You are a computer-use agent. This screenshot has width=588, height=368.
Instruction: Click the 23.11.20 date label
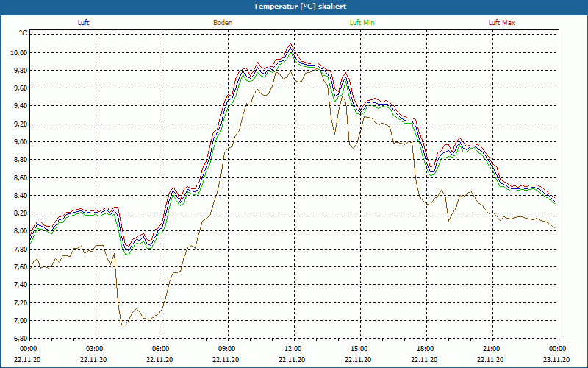click(x=556, y=359)
